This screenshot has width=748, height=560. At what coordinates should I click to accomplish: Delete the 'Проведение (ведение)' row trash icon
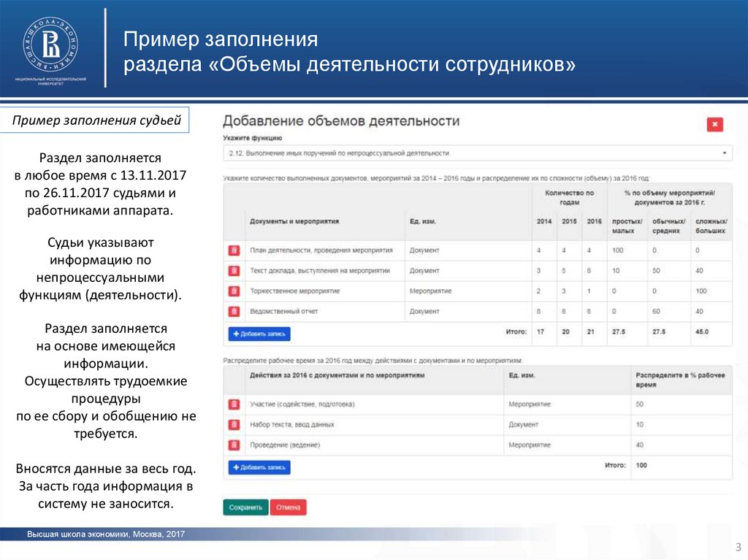coord(234,445)
